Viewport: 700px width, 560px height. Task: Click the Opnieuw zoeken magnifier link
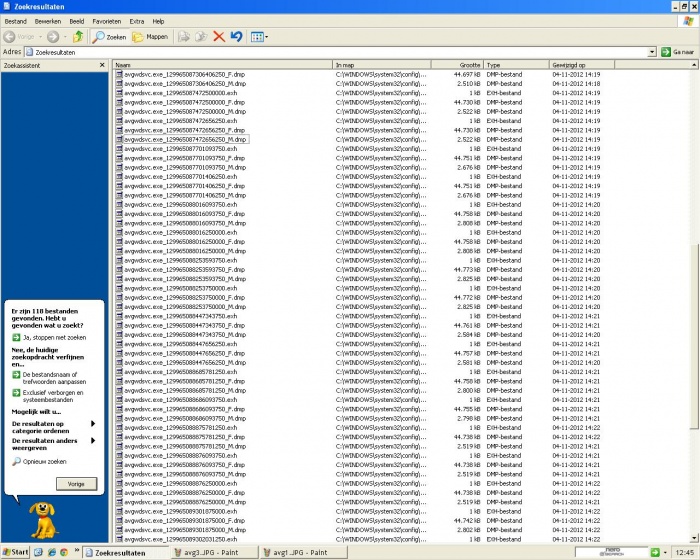(44, 462)
